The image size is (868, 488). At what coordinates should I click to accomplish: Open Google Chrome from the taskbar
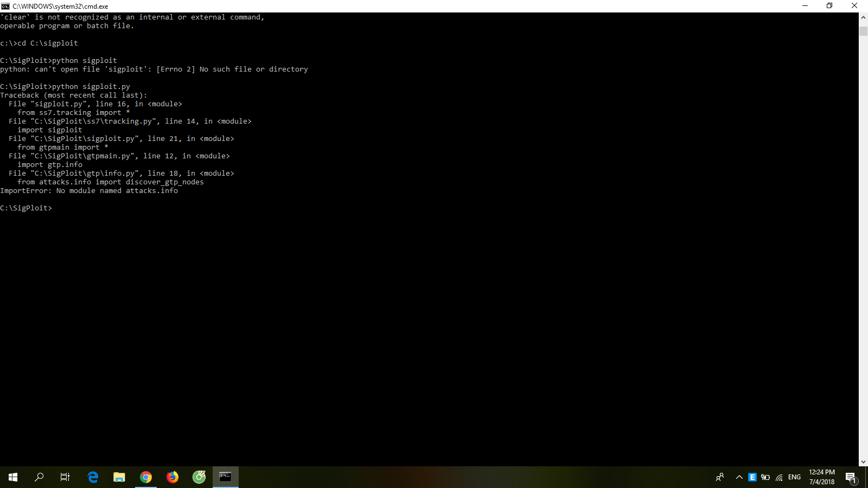pyautogui.click(x=145, y=477)
